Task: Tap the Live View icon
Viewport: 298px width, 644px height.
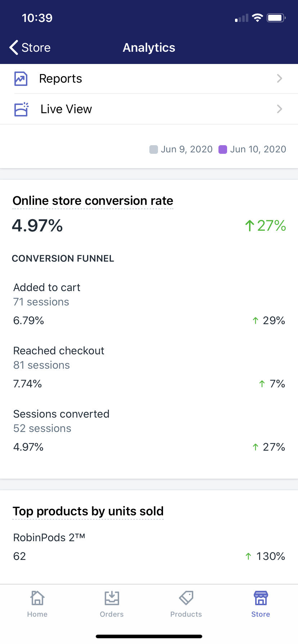Action: click(x=21, y=109)
